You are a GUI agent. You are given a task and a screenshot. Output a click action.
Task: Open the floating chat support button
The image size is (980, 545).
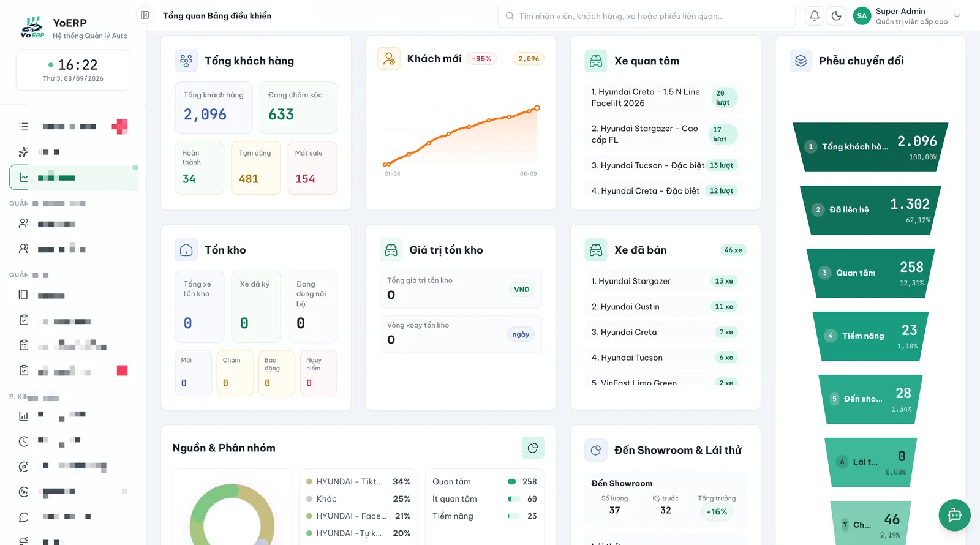point(954,515)
